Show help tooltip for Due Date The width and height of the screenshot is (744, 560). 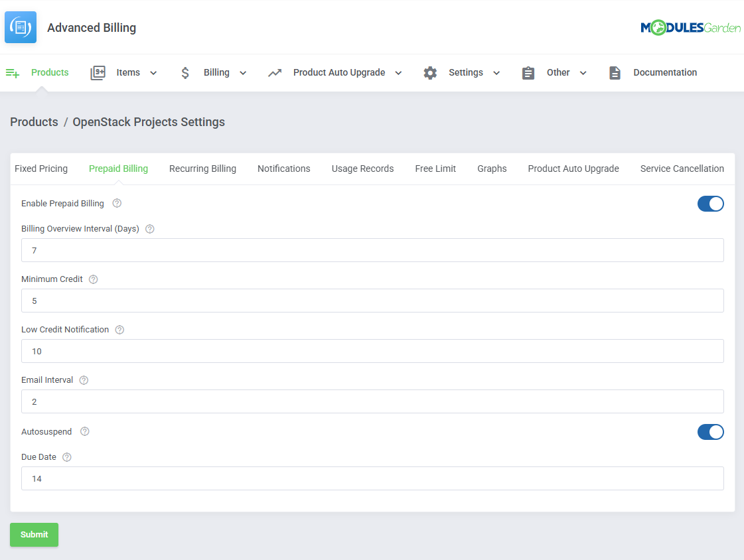(x=67, y=457)
